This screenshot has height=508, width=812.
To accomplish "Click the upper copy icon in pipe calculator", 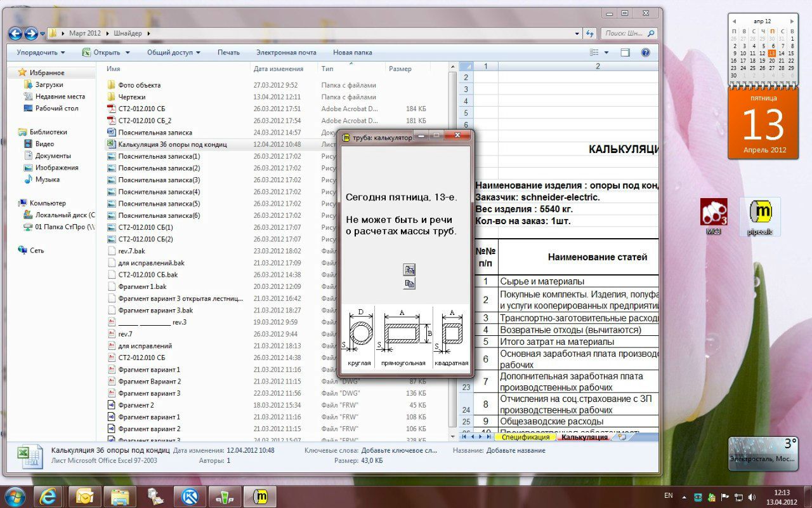I will point(409,270).
